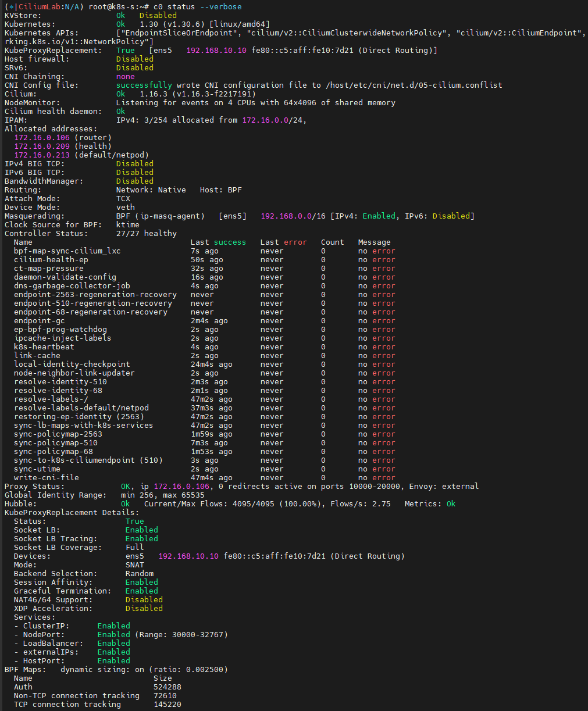Click the Host firewall Disabled value
Viewport: 588px width, 711px height.
134,59
